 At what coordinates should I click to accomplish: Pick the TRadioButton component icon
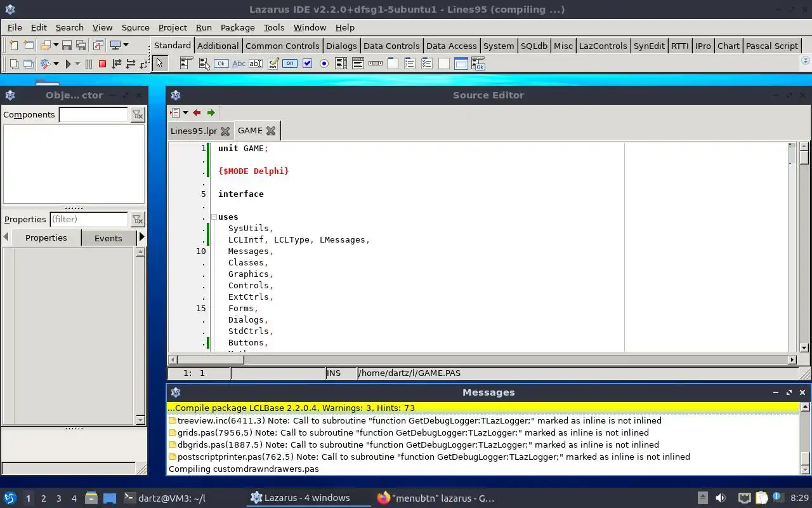[x=324, y=63]
